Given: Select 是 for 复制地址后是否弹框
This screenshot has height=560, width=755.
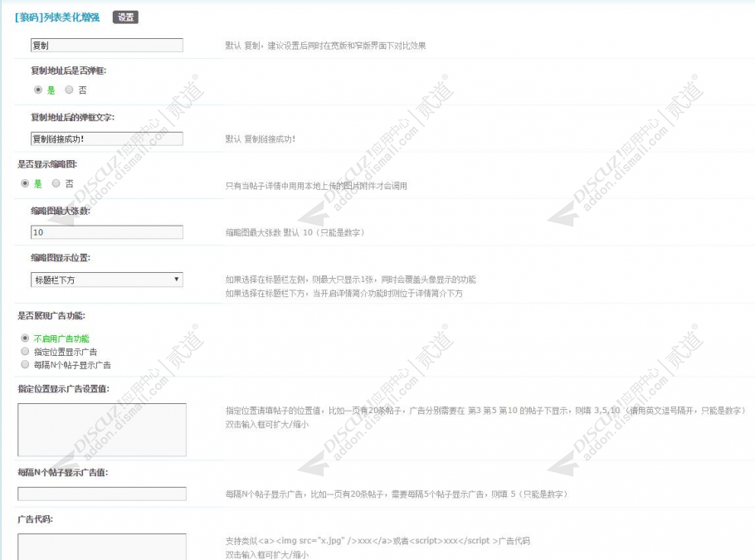Looking at the screenshot, I should point(38,90).
